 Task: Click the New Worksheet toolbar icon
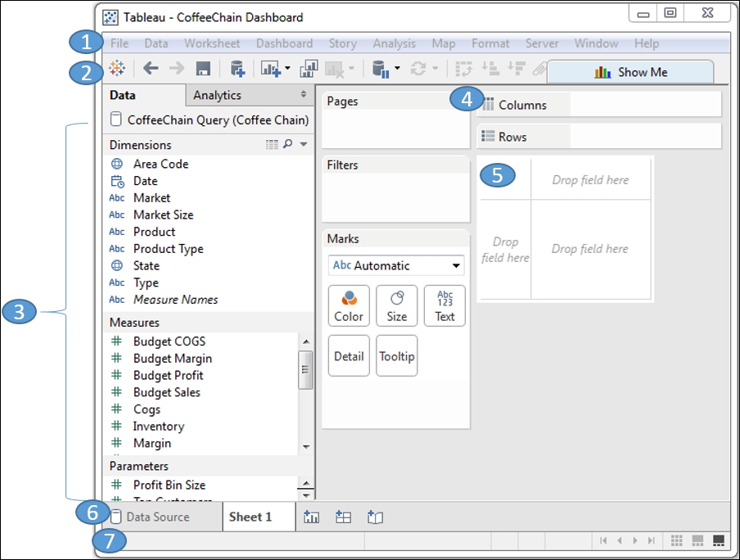(271, 69)
